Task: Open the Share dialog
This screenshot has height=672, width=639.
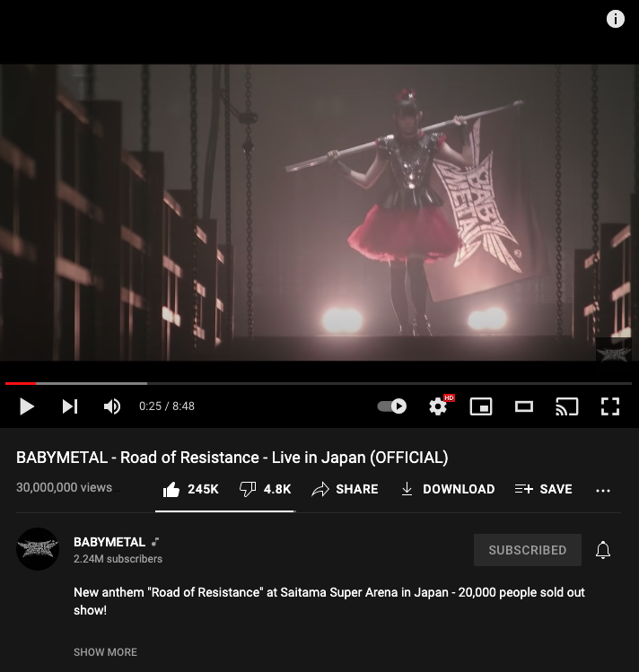Action: pos(345,489)
